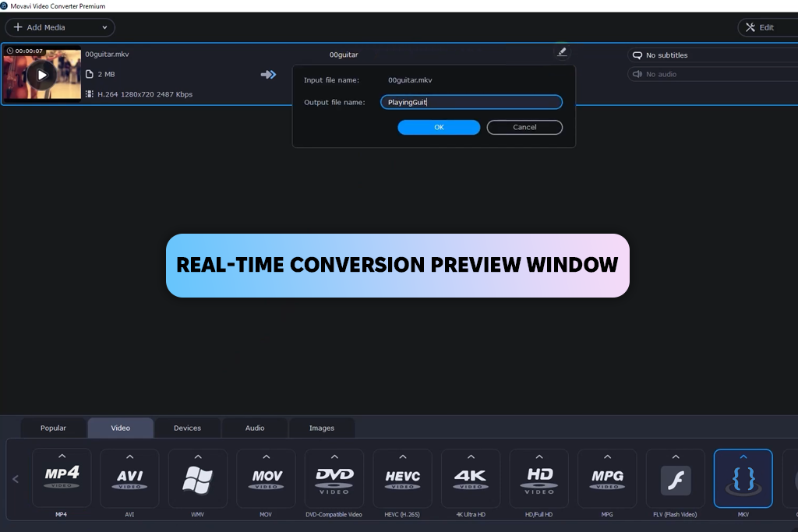Image resolution: width=798 pixels, height=532 pixels.
Task: Click the Output file name input field
Action: [471, 102]
